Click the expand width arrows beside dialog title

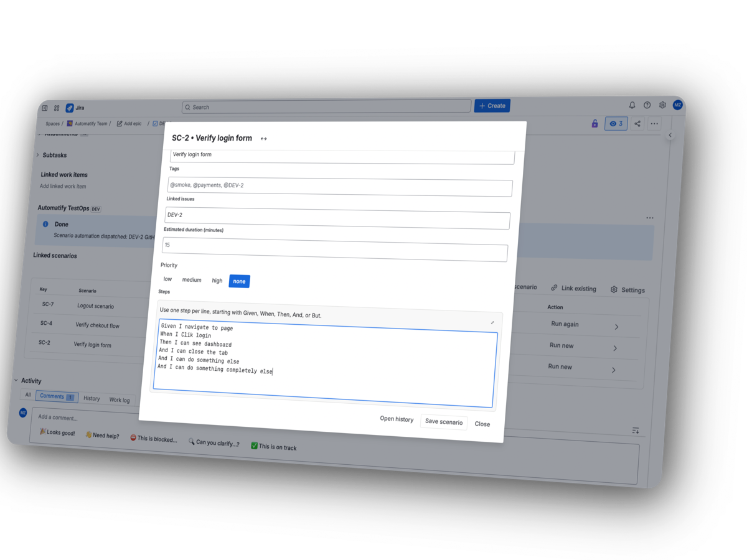[x=264, y=139]
